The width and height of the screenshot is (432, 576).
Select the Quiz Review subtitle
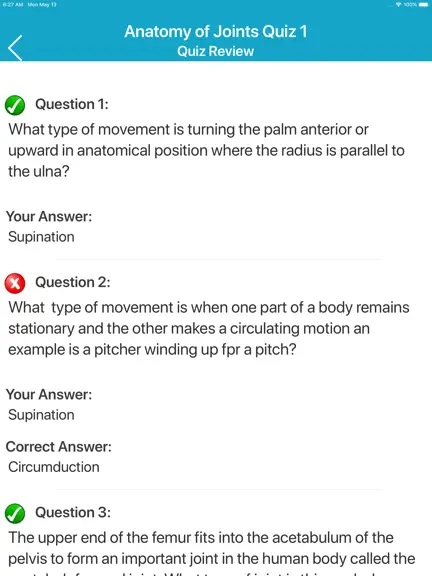click(216, 51)
